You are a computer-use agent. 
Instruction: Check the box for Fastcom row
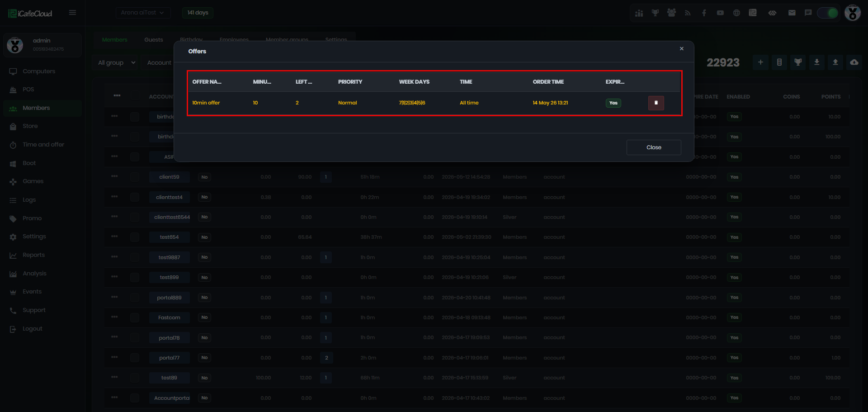tap(135, 317)
